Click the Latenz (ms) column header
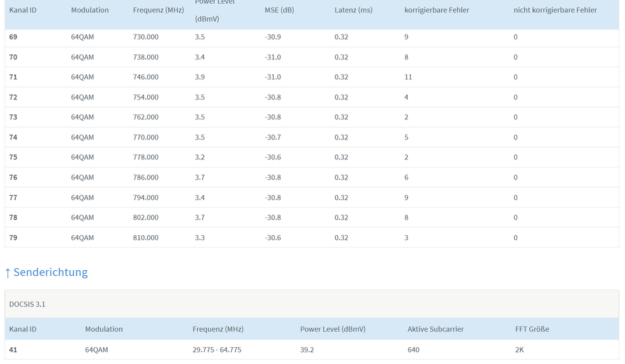Screen dimensions: 625x364 353,10
